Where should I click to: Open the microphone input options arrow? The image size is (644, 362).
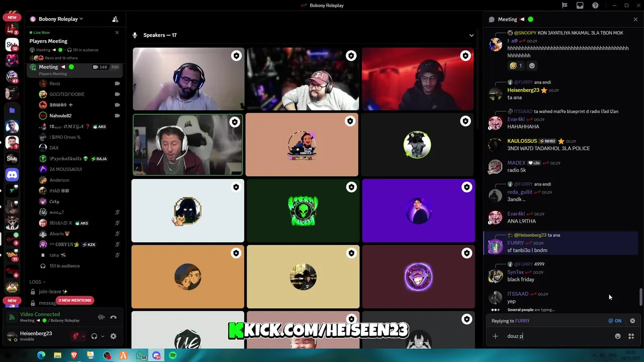[84, 336]
